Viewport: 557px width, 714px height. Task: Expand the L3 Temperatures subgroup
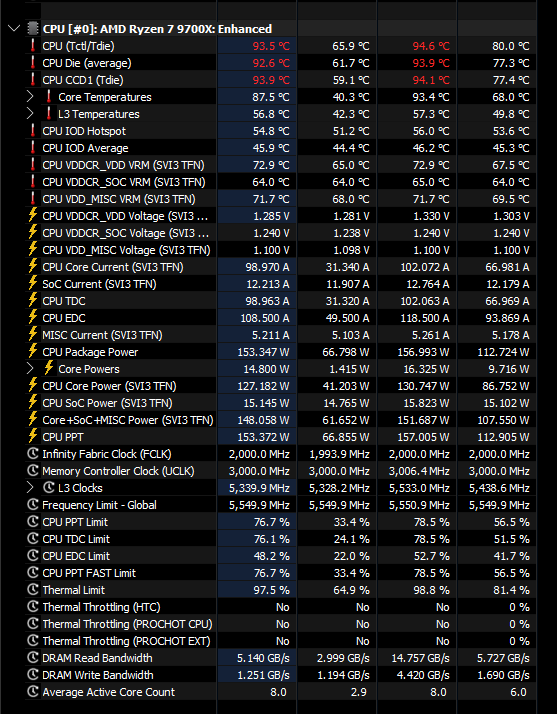(30, 114)
